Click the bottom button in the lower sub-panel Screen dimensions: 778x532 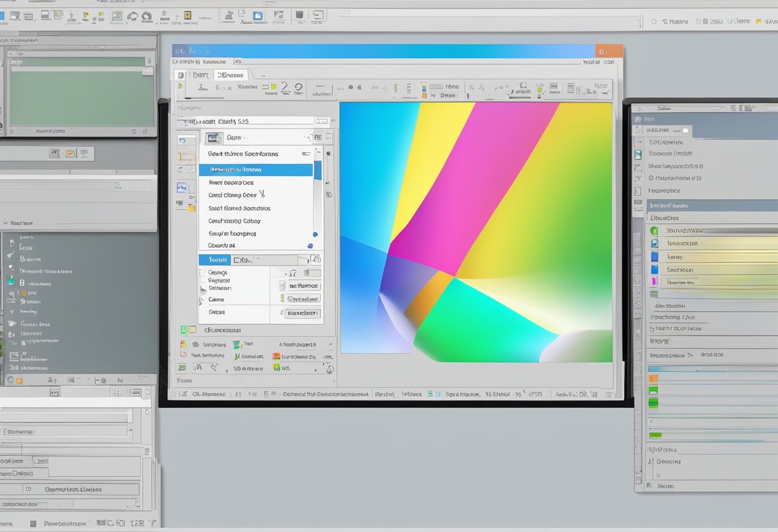303,313
